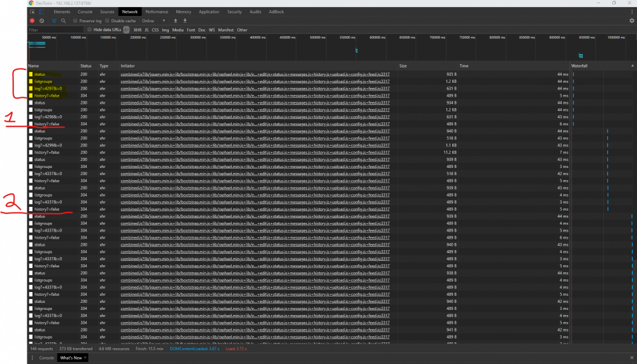Switch to the top Console panel tab
637x364 pixels.
(85, 11)
